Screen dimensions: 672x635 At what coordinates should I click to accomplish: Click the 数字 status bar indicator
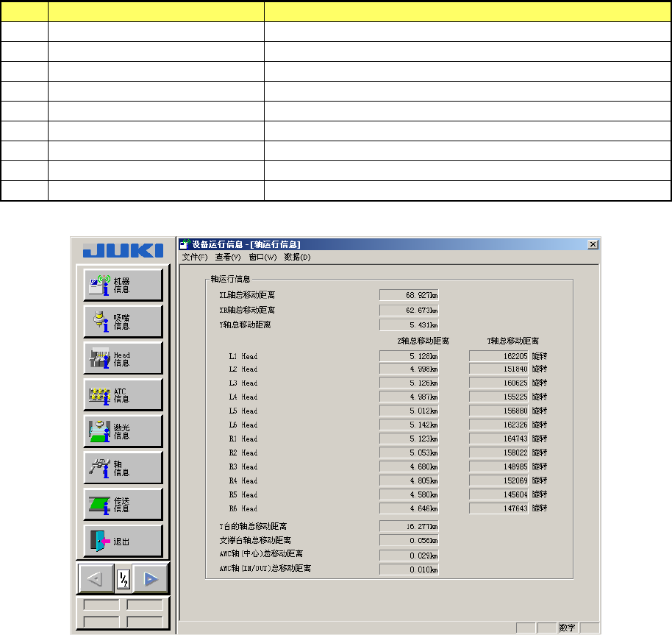click(567, 628)
